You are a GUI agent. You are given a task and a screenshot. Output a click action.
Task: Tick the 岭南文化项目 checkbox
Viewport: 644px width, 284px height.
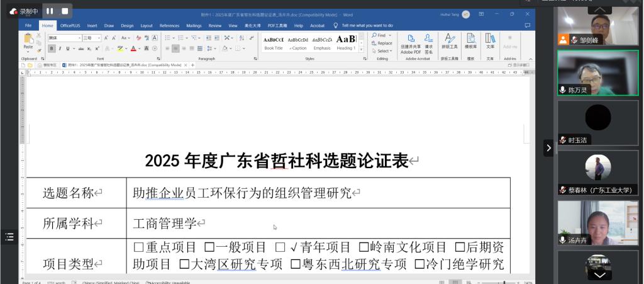coord(364,247)
